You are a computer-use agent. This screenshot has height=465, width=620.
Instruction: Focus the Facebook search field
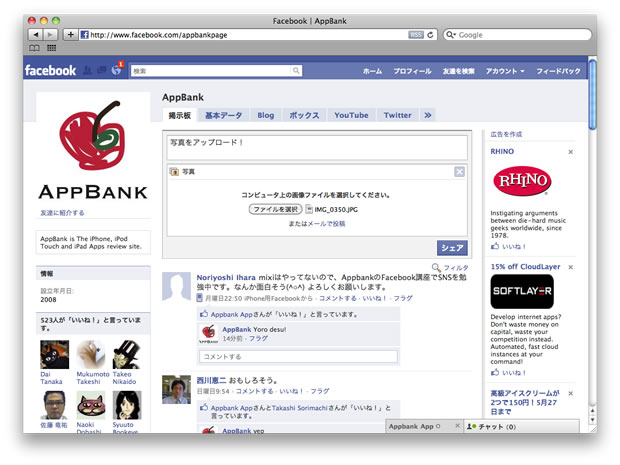tap(211, 71)
